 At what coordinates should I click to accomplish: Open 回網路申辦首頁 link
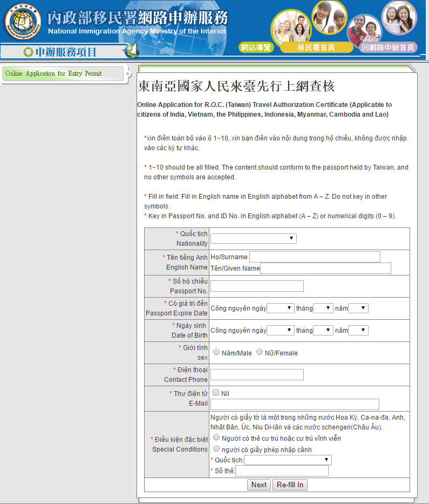387,48
